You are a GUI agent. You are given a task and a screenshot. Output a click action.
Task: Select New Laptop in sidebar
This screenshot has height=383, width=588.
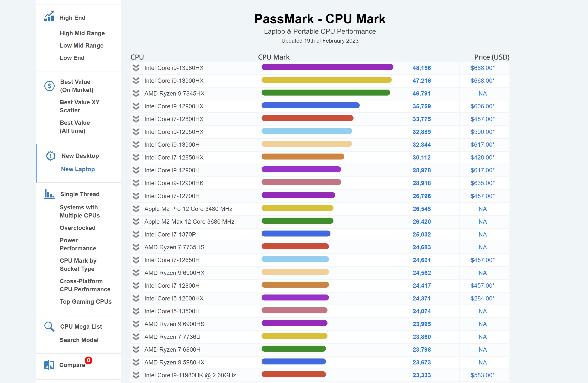click(78, 169)
